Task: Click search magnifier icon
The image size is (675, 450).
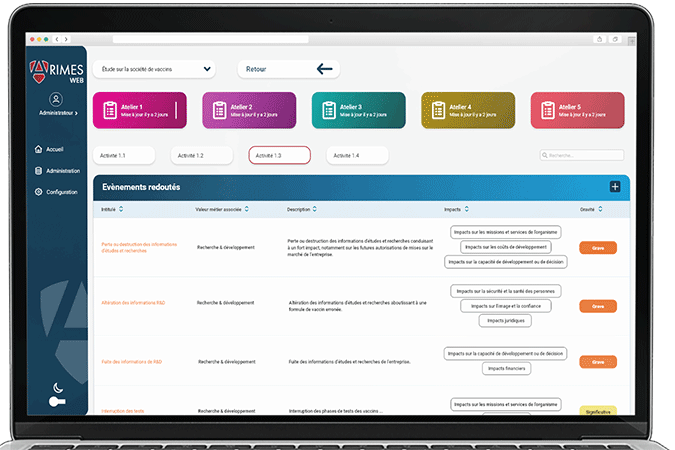Action: coord(545,155)
